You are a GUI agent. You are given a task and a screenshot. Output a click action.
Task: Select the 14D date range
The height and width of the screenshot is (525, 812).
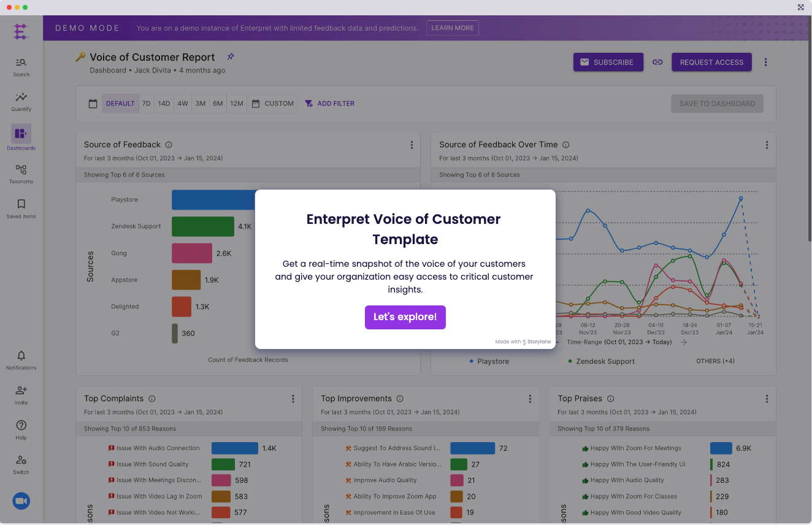[164, 104]
